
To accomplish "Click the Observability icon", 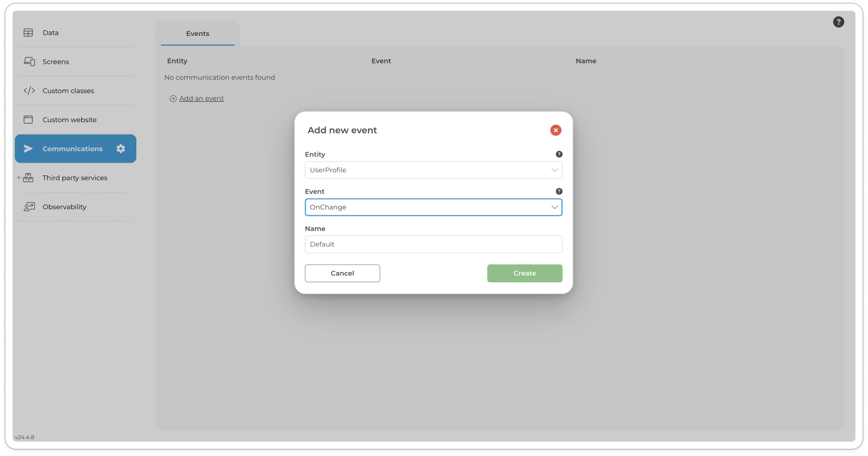I will coord(29,207).
